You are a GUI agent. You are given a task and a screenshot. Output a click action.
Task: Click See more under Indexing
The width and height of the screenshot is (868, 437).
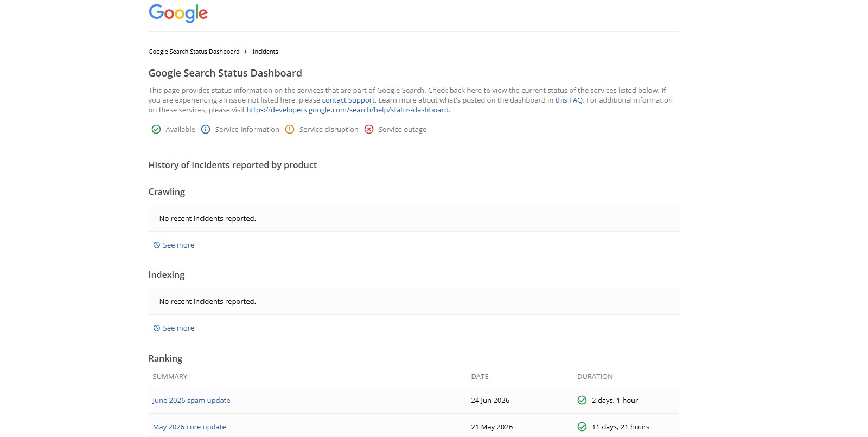pos(178,328)
